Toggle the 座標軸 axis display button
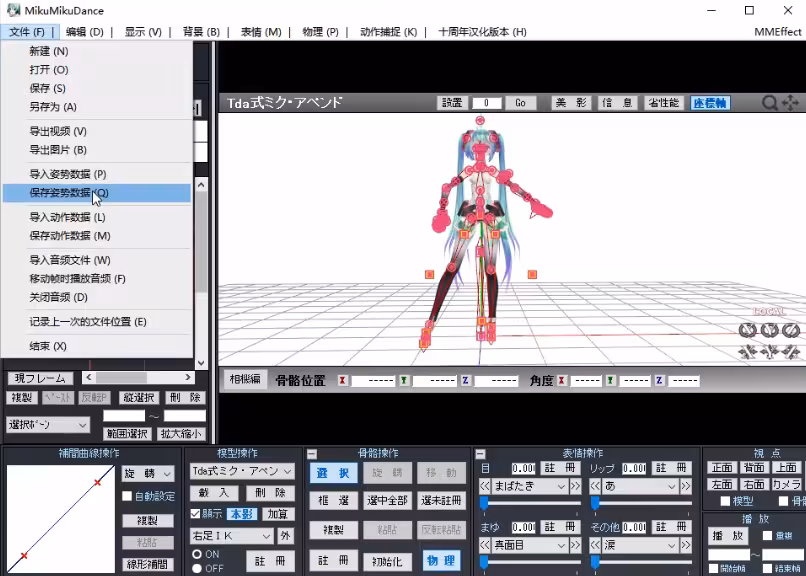The image size is (806, 576). (x=710, y=103)
